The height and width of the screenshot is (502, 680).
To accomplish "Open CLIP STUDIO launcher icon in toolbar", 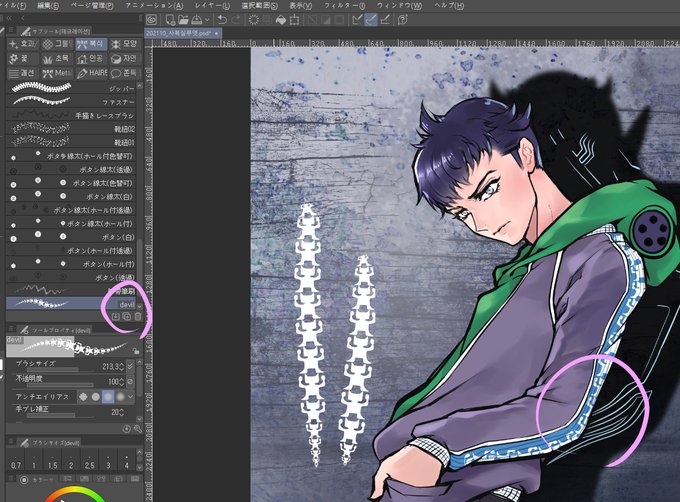I will tap(151, 20).
